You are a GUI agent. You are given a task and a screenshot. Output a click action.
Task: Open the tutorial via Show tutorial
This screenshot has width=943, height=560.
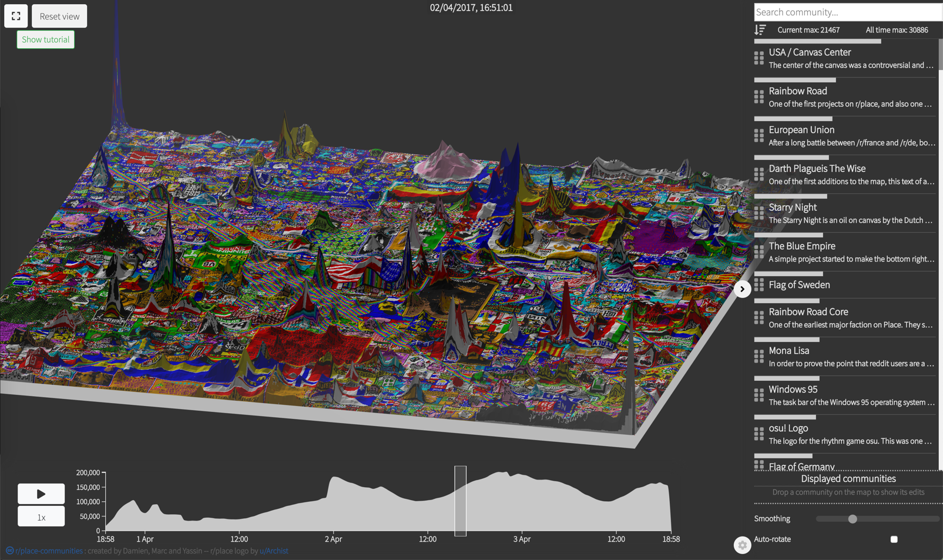[x=45, y=39]
